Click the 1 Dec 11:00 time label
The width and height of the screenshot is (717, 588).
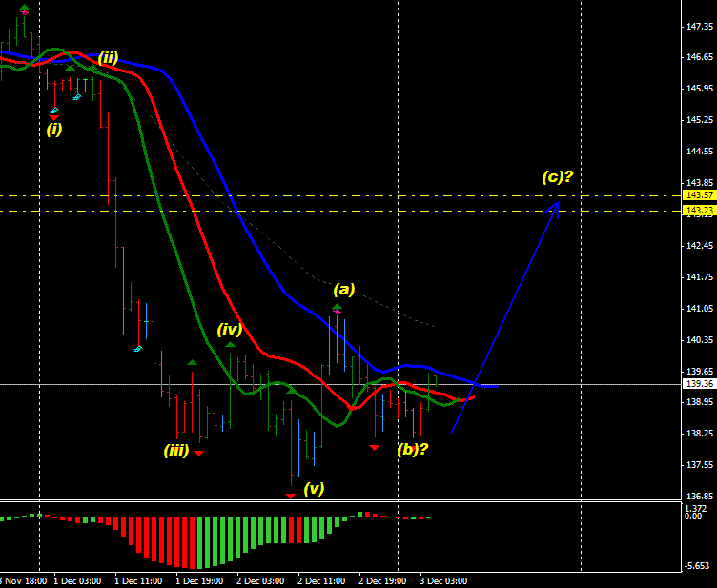tap(138, 581)
